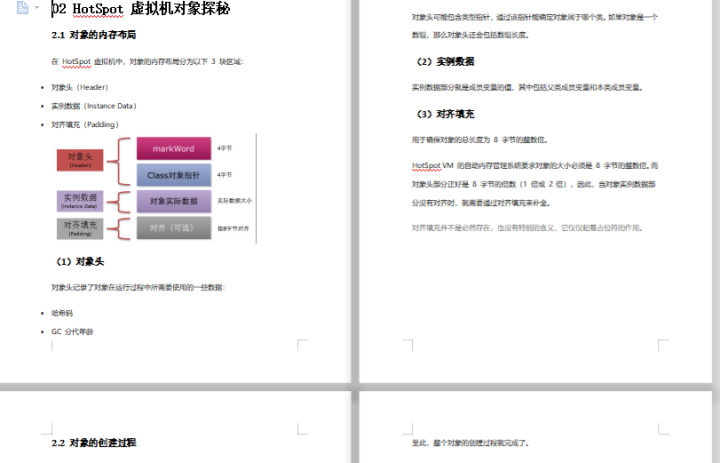Click the line starting 'HotSpot VM 的自动内存管理'
Screen dimensions: 720x463
coord(535,165)
